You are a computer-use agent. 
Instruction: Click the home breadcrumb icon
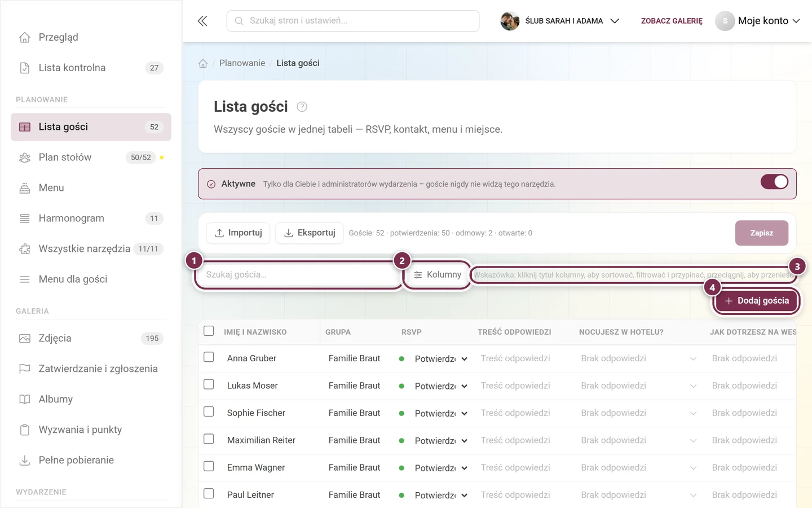(x=203, y=63)
